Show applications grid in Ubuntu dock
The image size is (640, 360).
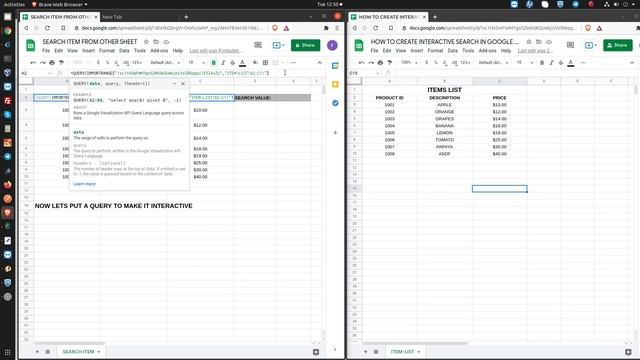(x=7, y=352)
